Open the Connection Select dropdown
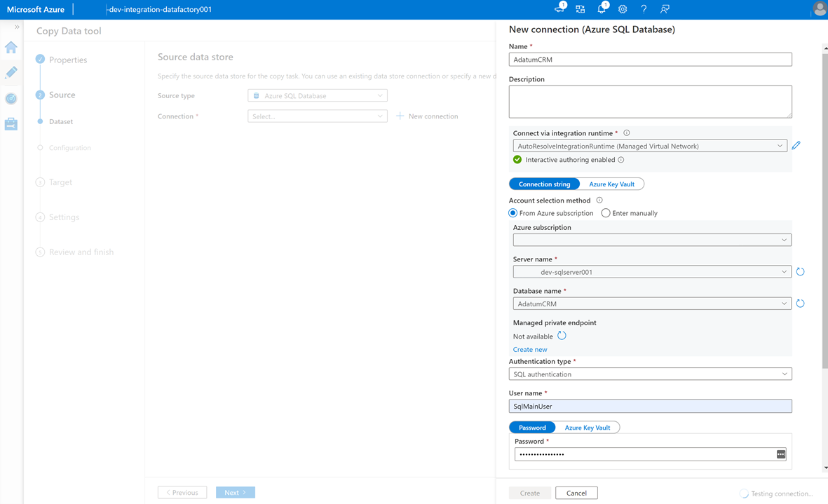Image resolution: width=828 pixels, height=504 pixels. tap(318, 116)
